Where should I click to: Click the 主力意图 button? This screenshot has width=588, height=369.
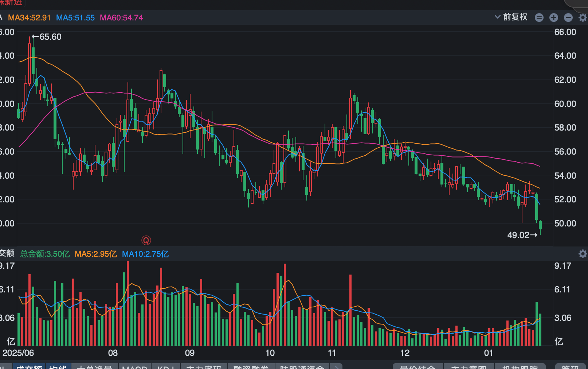(x=469, y=367)
